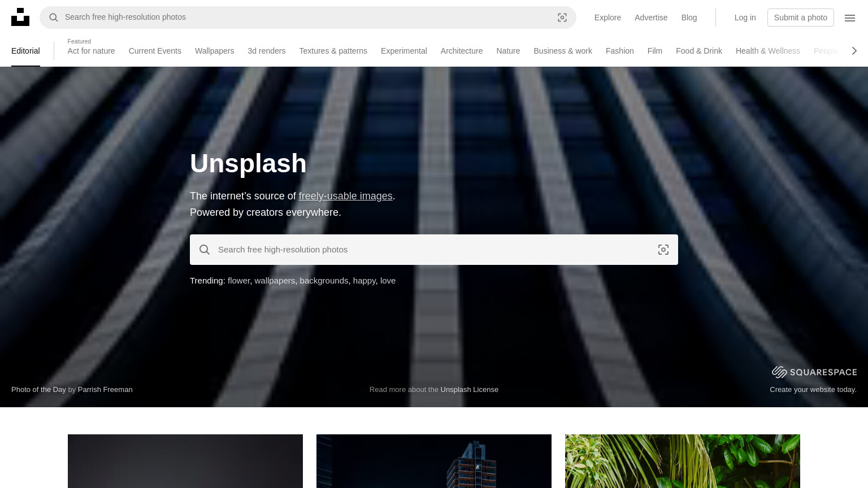Follow the freely-usable images link
The height and width of the screenshot is (488, 868).
click(345, 196)
